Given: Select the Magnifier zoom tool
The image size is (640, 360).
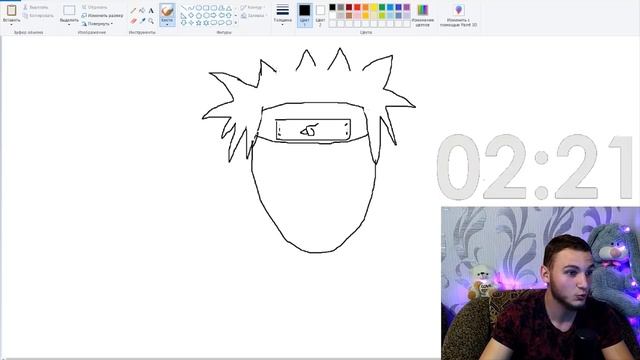Looking at the screenshot, I should [151, 21].
